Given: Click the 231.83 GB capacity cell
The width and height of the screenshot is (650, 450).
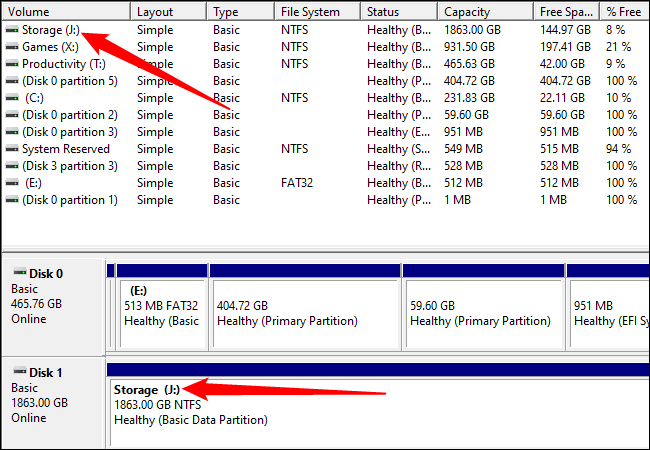Looking at the screenshot, I should [469, 98].
